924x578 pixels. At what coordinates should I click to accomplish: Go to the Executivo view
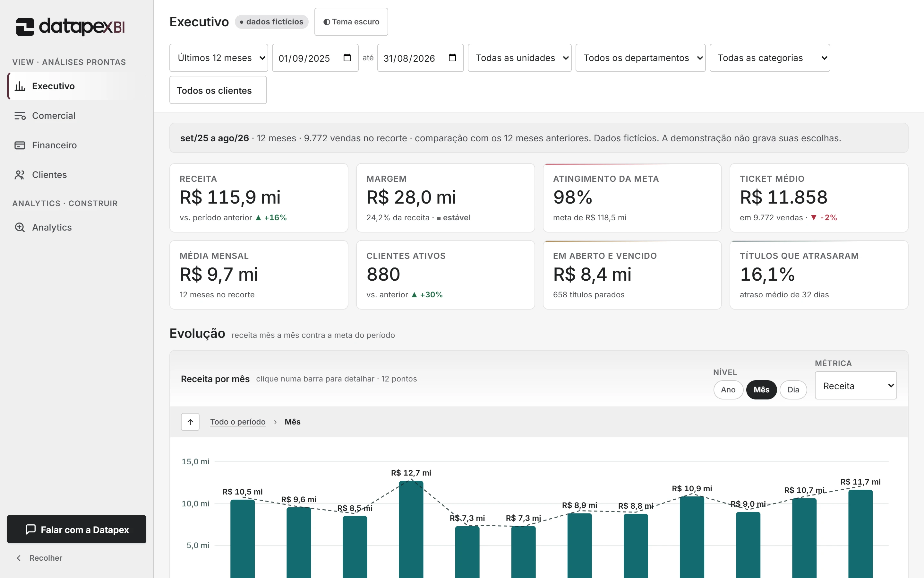click(x=77, y=86)
